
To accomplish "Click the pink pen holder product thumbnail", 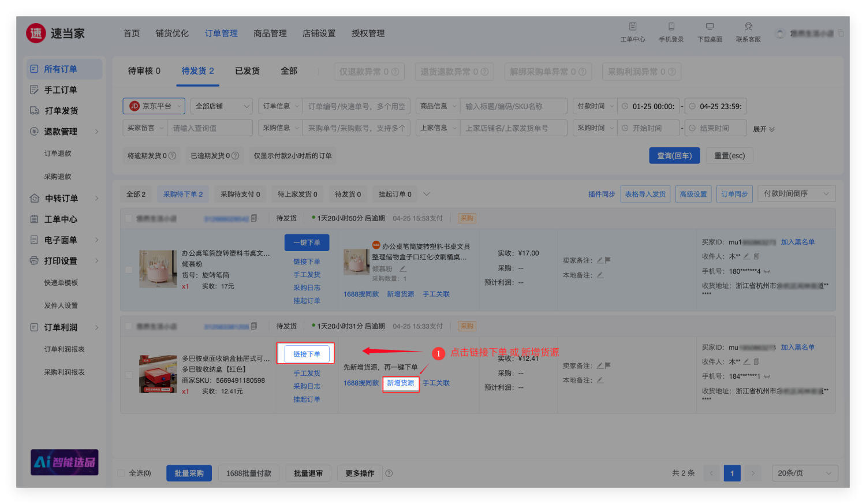I will click(x=158, y=268).
